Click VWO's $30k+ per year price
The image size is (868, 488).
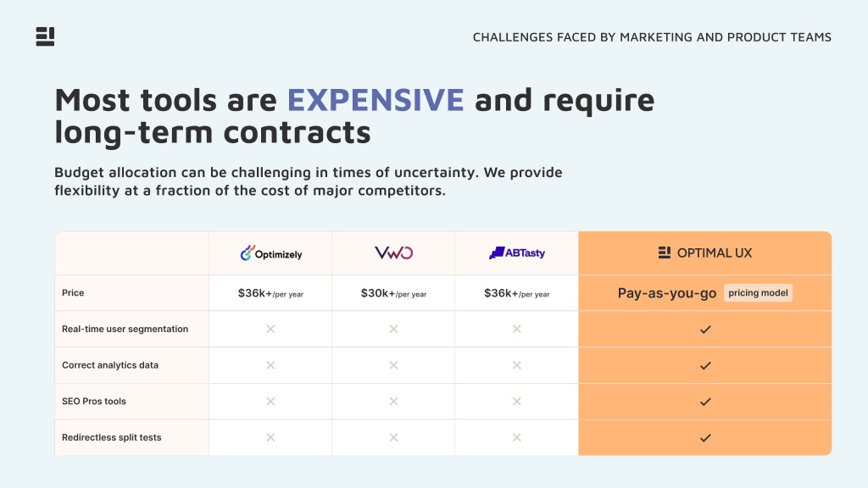tap(393, 293)
